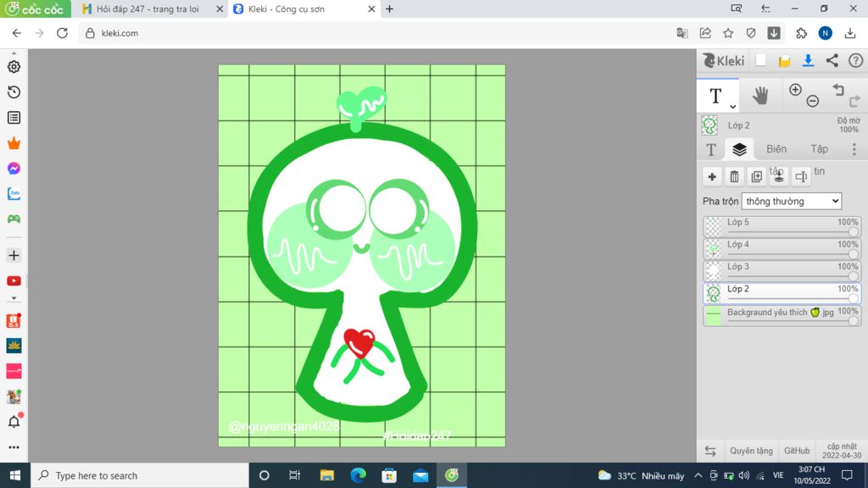Open Messenger from the sidebar
Image resolution: width=868 pixels, height=488 pixels.
pos(14,169)
